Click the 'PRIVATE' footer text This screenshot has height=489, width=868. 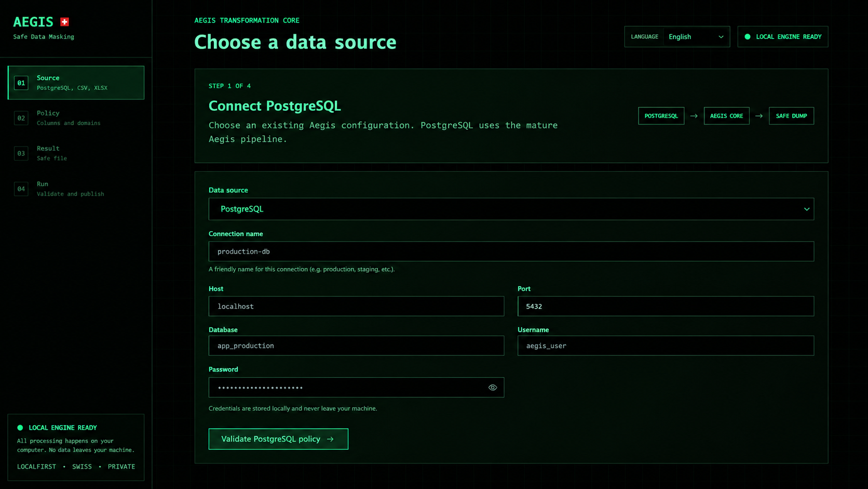click(121, 467)
